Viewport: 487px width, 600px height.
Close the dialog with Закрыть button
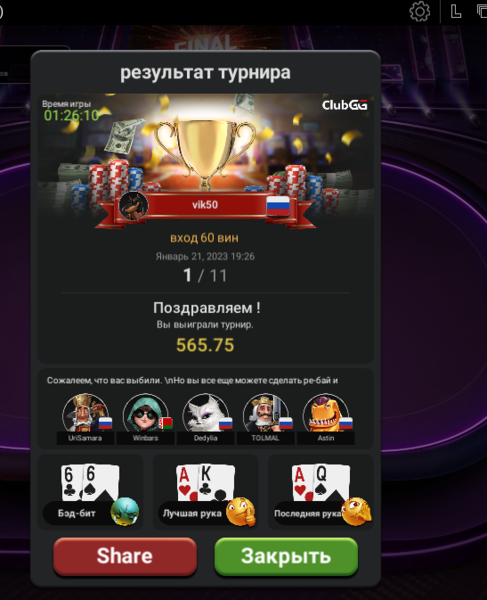tap(286, 556)
